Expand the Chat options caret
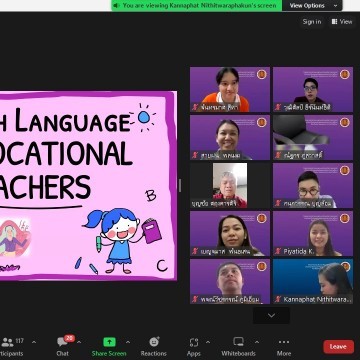The height and width of the screenshot is (360, 360). [x=79, y=342]
